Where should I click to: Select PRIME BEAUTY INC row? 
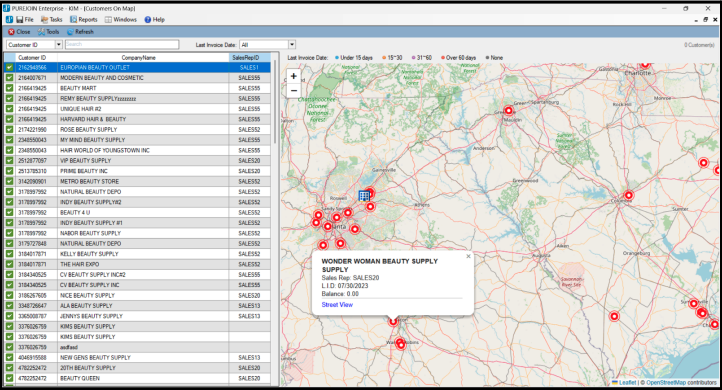pyautogui.click(x=138, y=171)
